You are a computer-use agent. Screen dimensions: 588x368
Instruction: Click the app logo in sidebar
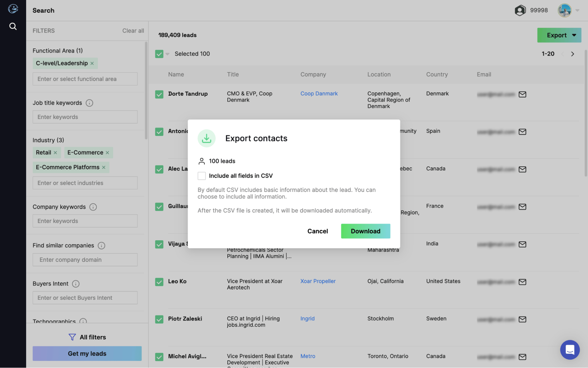(x=13, y=9)
